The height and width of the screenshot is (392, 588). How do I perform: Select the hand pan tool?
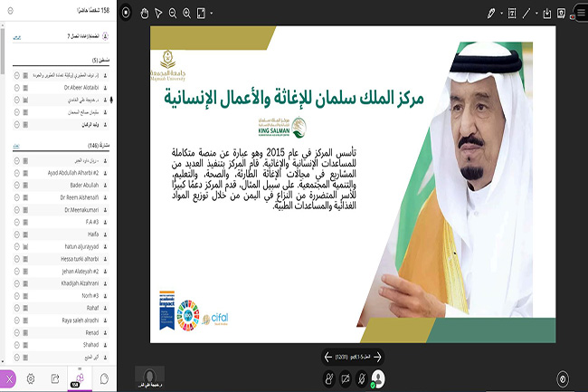click(145, 14)
